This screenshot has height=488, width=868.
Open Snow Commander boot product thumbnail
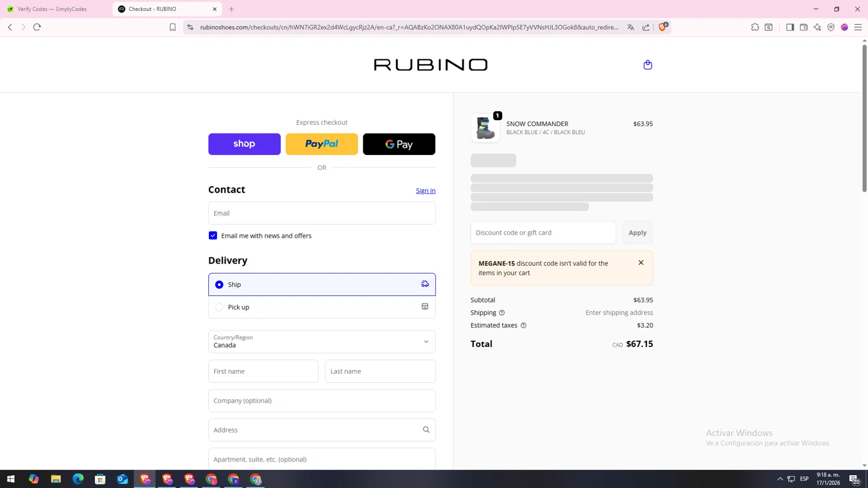coord(485,128)
